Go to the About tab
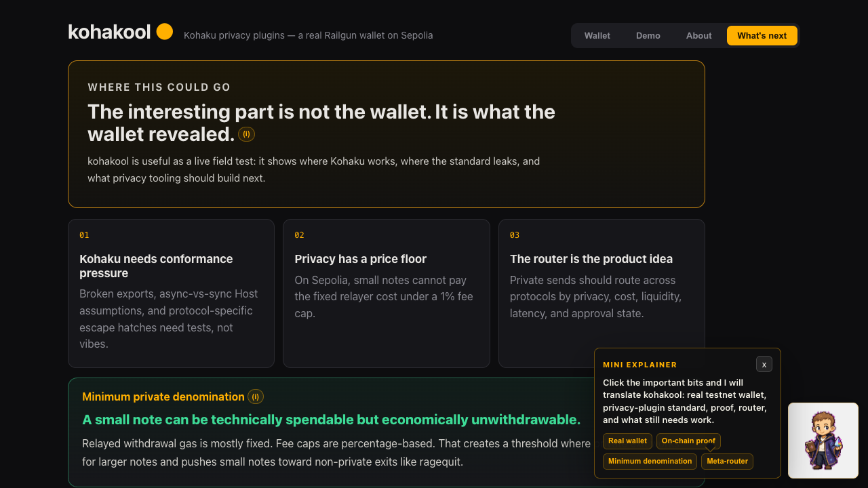Viewport: 868px width, 488px height. point(699,36)
